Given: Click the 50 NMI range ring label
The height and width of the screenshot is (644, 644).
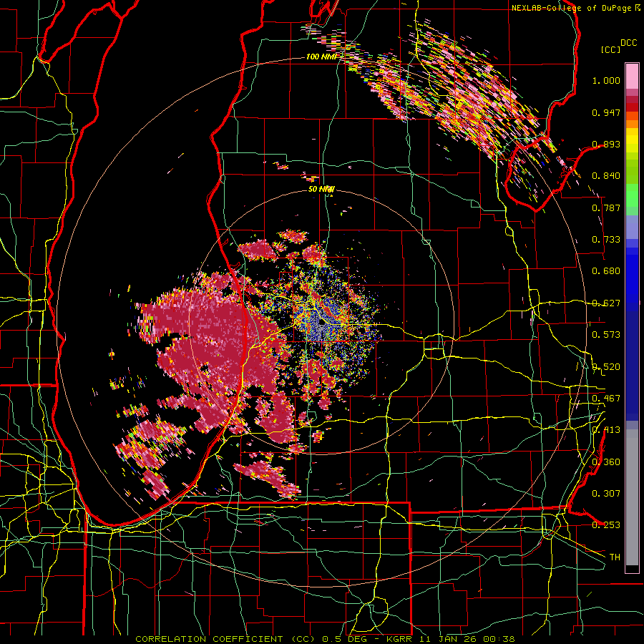Looking at the screenshot, I should (321, 190).
